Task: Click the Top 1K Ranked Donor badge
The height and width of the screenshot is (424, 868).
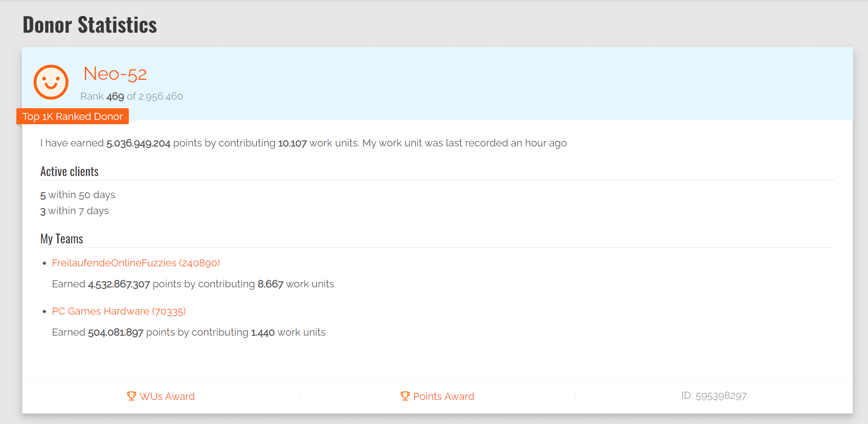Action: 72,116
